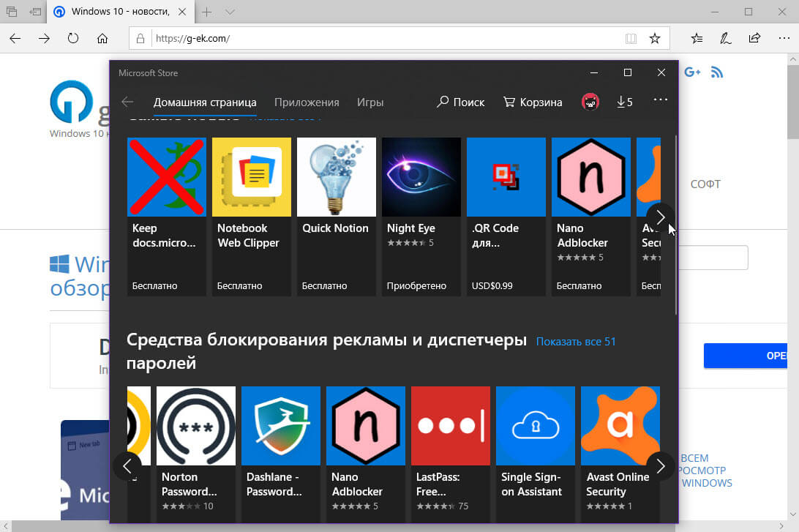Viewport: 799px width, 532px height.
Task: Open the Игры section in the Store
Action: click(370, 102)
